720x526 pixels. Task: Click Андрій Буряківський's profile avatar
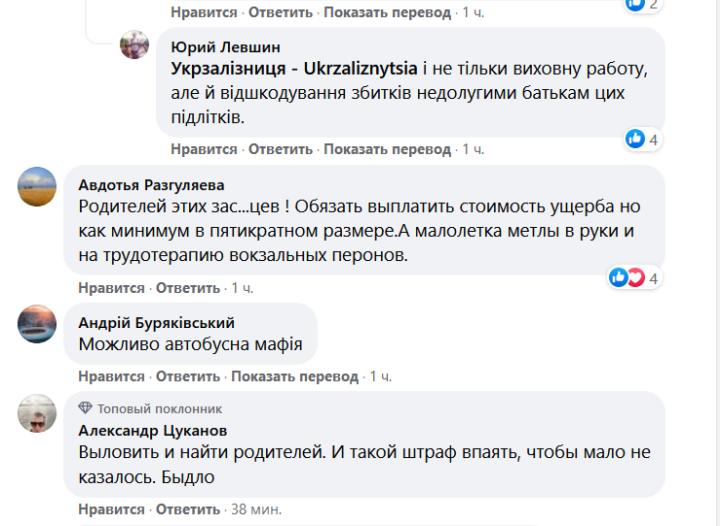37,323
